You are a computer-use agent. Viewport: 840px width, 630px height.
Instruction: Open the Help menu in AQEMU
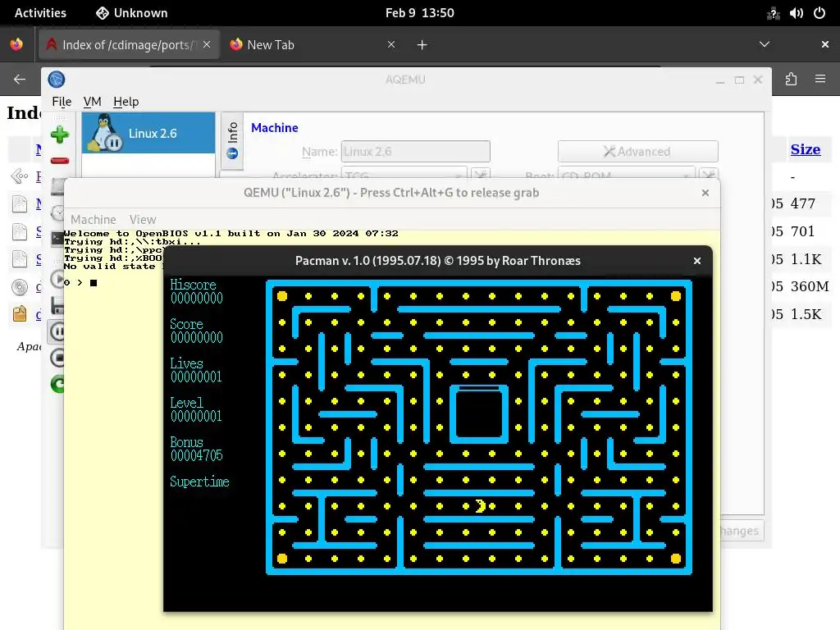click(126, 102)
